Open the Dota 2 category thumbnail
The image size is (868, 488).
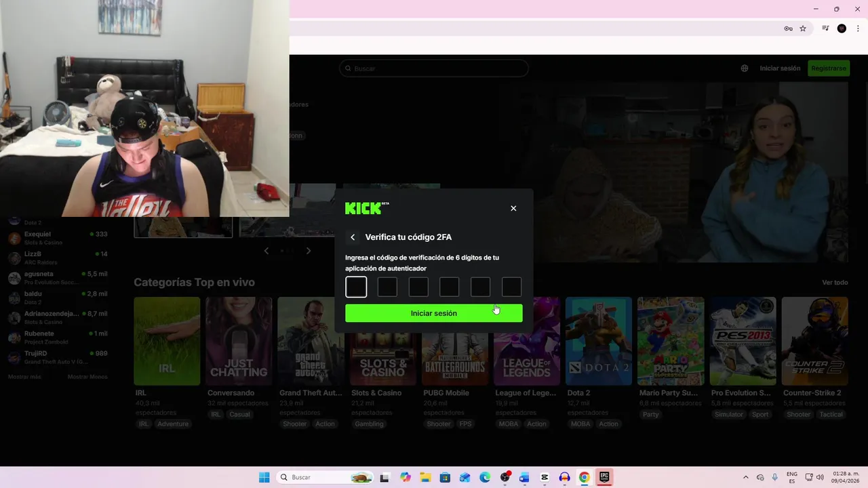point(599,341)
